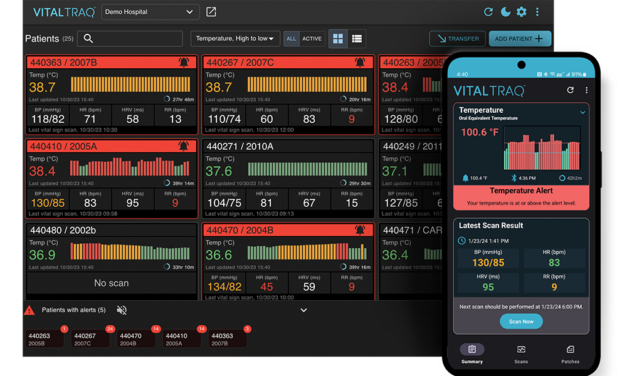Click the HR value 45 on patient 440470
The width and height of the screenshot is (627, 376).
point(267,287)
